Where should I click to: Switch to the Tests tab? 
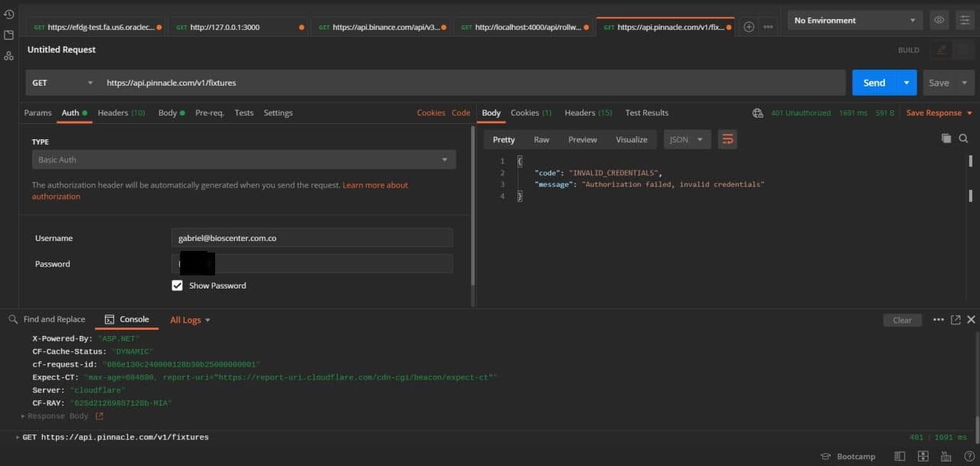pos(243,112)
